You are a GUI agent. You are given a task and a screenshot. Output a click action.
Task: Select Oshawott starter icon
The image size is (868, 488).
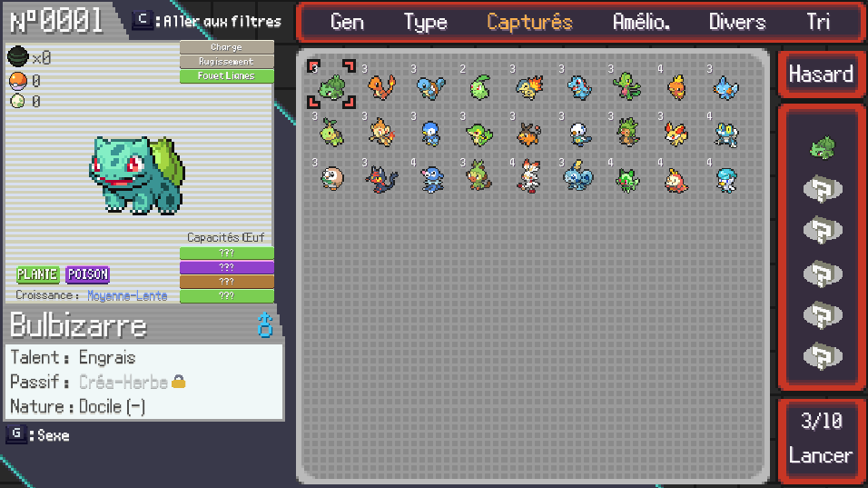tap(579, 134)
